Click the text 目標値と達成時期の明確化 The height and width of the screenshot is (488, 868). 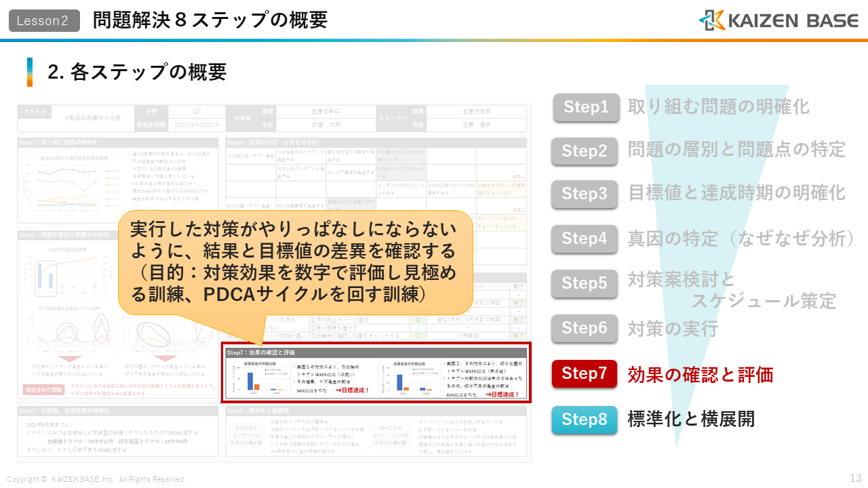736,193
